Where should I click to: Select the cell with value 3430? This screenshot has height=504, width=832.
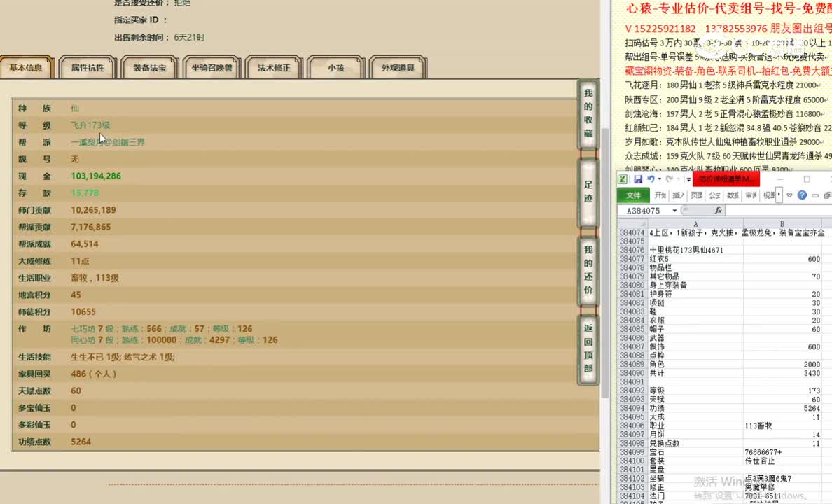pos(782,373)
